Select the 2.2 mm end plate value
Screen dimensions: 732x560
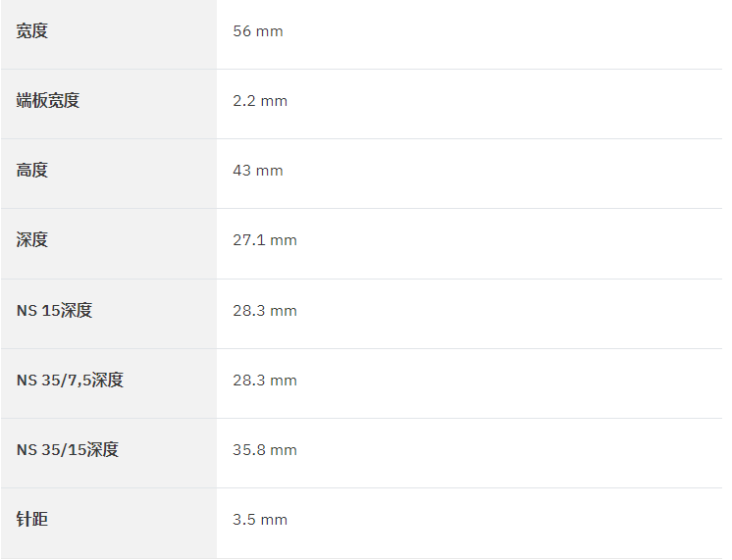(260, 101)
